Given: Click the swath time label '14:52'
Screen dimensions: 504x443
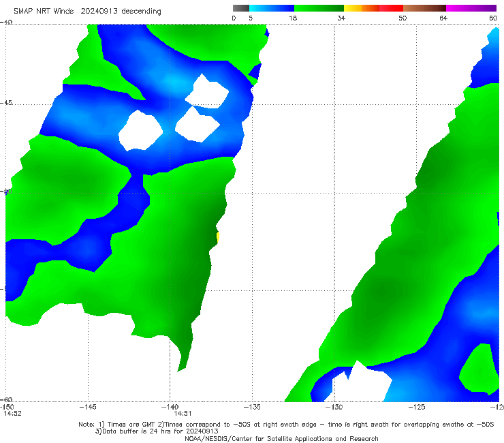Looking at the screenshot, I should [x=12, y=414].
